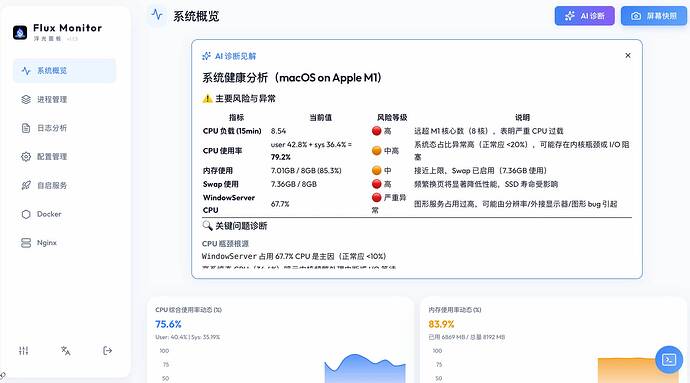Click the pulse icon beside 系统概览
The height and width of the screenshot is (383, 690).
pos(26,70)
